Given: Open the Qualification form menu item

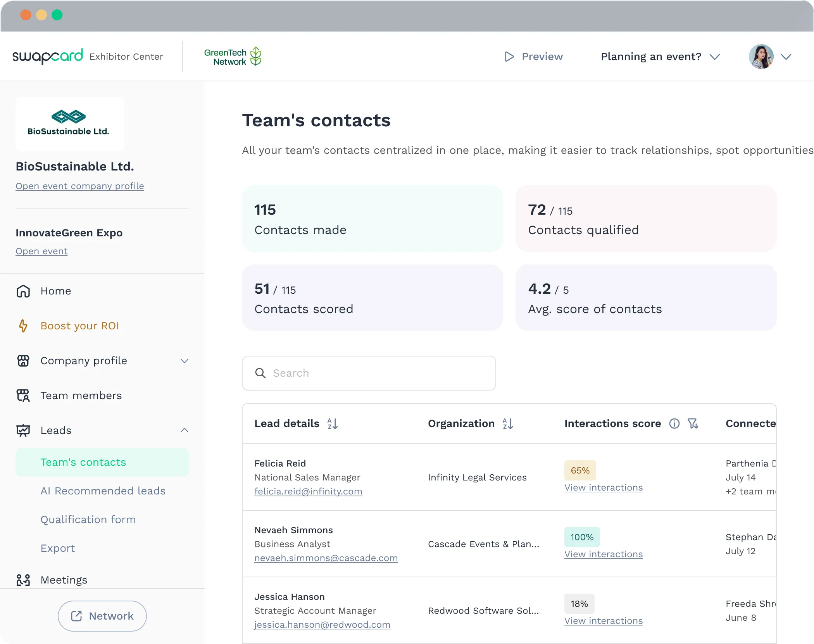Looking at the screenshot, I should [x=88, y=520].
